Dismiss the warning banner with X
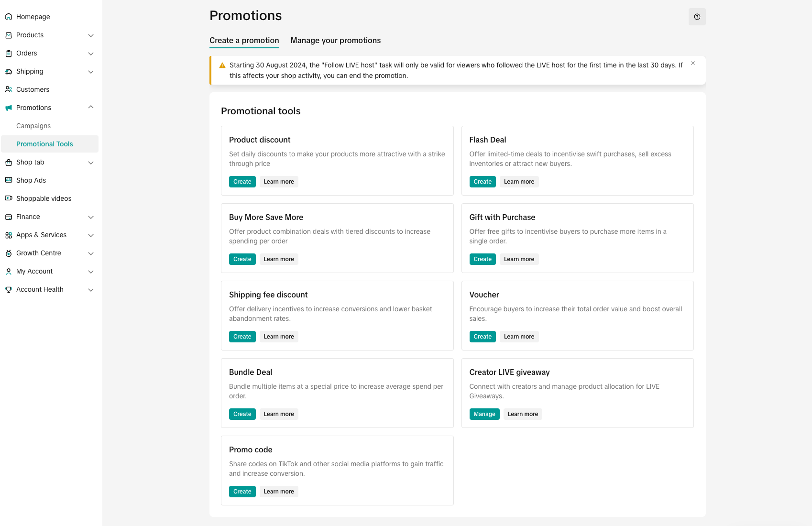Screen dimensions: 812x526 point(693,64)
